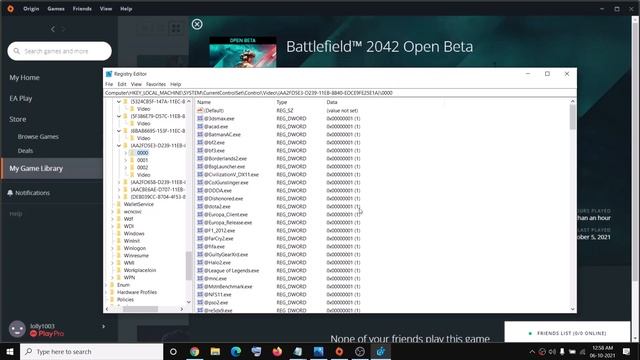The height and width of the screenshot is (360, 640).
Task: Open Chrome from the taskbar
Action: coord(194,351)
